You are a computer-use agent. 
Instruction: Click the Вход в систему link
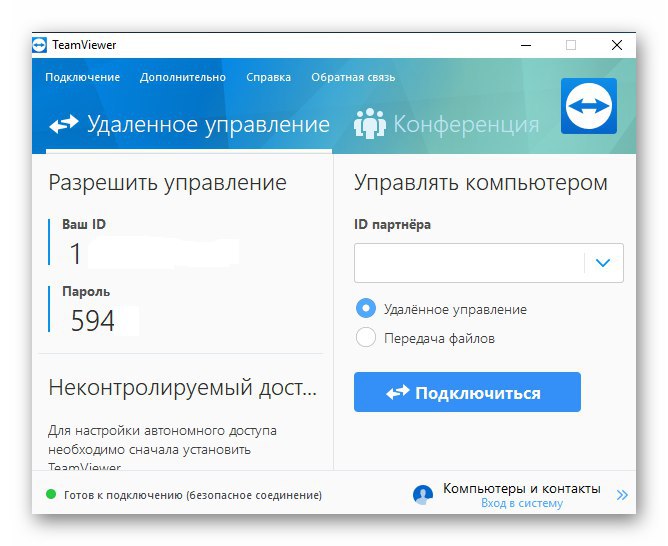(x=522, y=503)
